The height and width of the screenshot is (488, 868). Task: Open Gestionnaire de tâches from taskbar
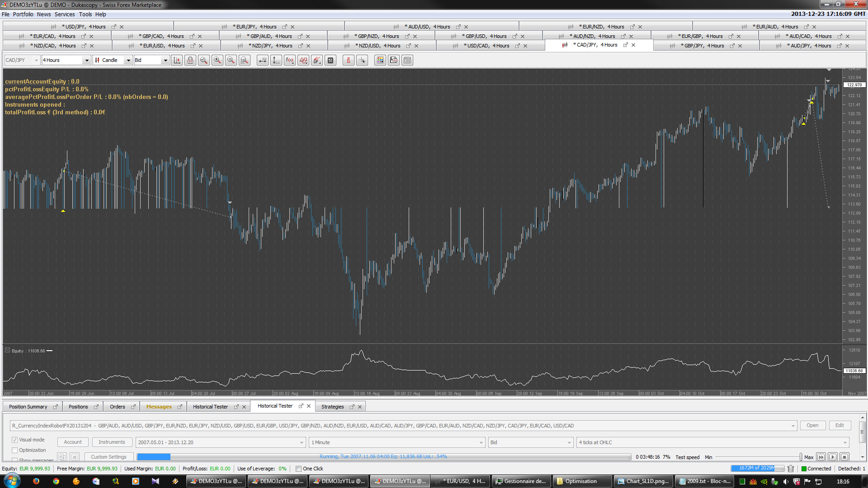(x=521, y=481)
